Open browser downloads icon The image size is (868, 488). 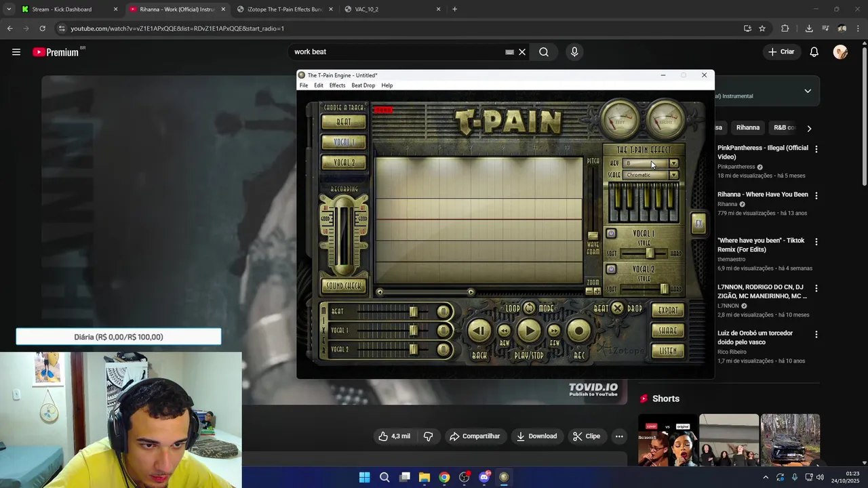[x=809, y=28]
